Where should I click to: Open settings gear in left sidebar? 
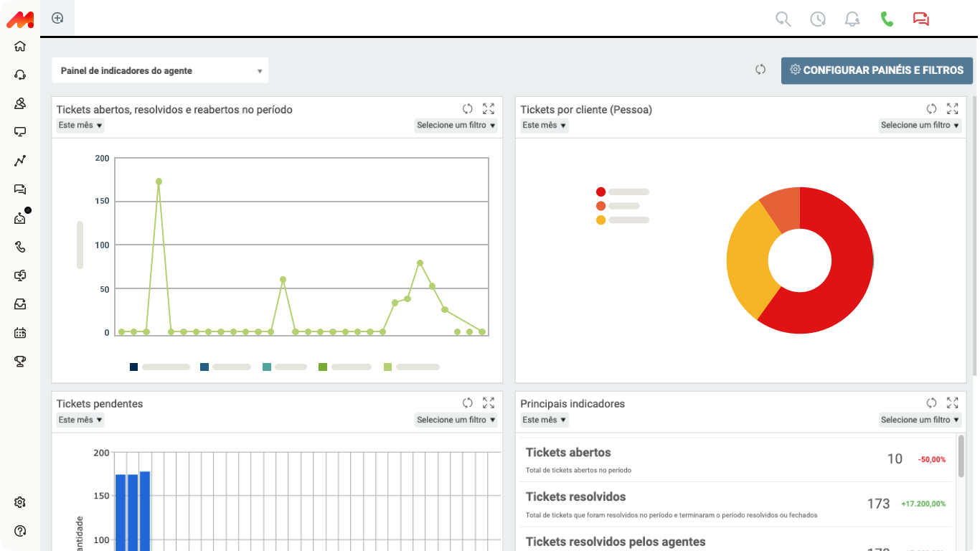[20, 502]
